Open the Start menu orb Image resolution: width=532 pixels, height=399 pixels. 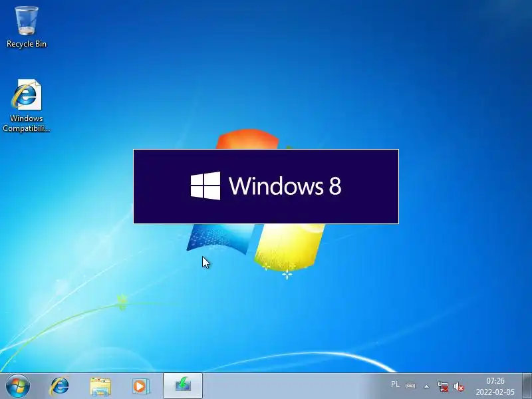[x=18, y=386]
